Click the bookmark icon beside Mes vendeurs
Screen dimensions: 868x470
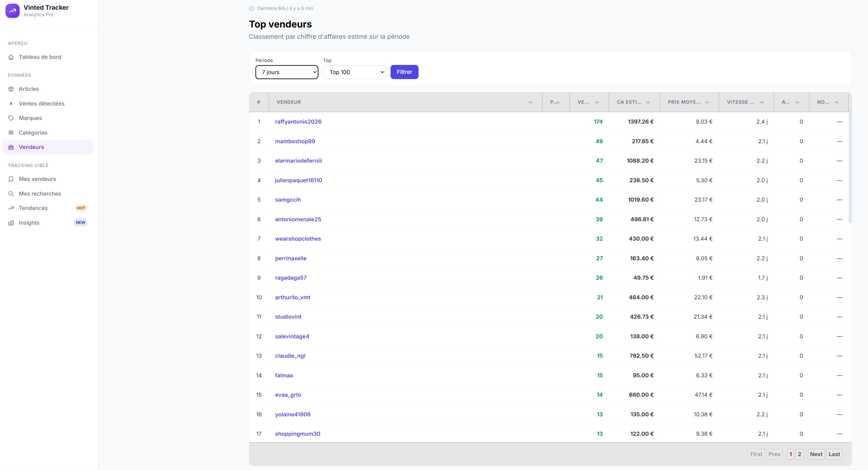pyautogui.click(x=11, y=179)
